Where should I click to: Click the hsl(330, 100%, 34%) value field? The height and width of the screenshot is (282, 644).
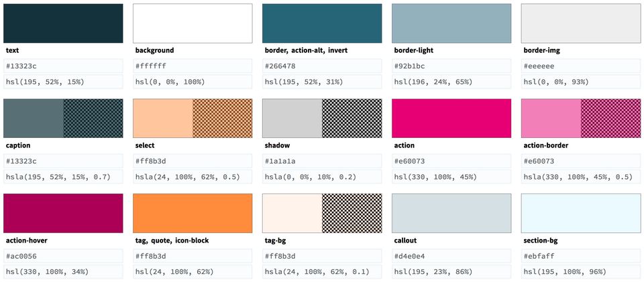63,271
